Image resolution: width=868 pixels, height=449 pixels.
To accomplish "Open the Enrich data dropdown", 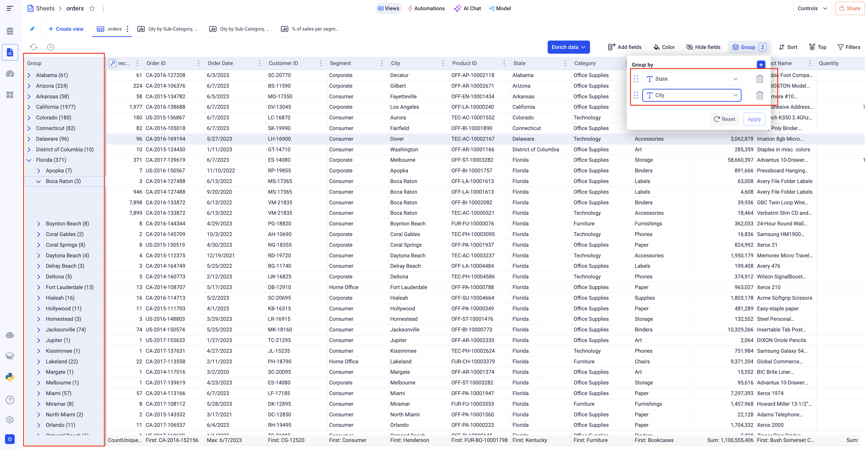I will click(569, 47).
